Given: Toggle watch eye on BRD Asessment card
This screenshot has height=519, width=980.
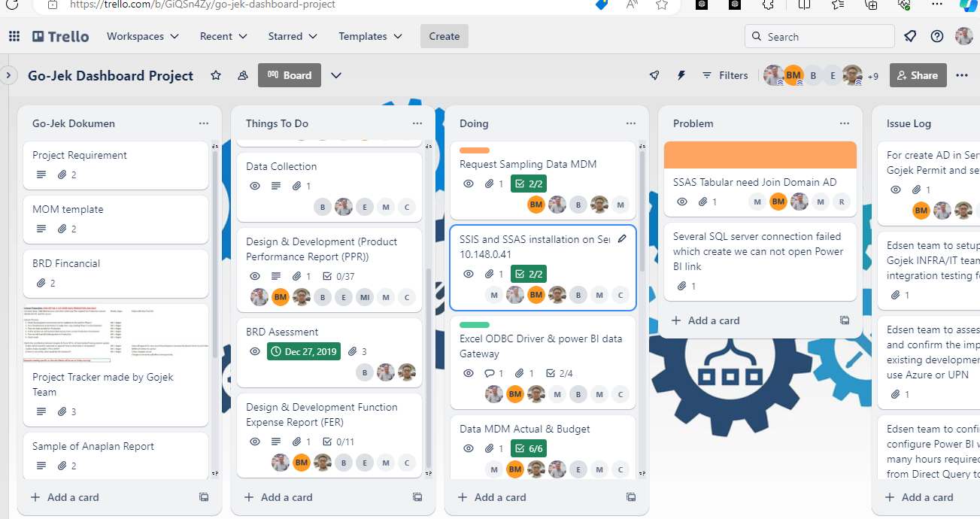Looking at the screenshot, I should pos(255,351).
